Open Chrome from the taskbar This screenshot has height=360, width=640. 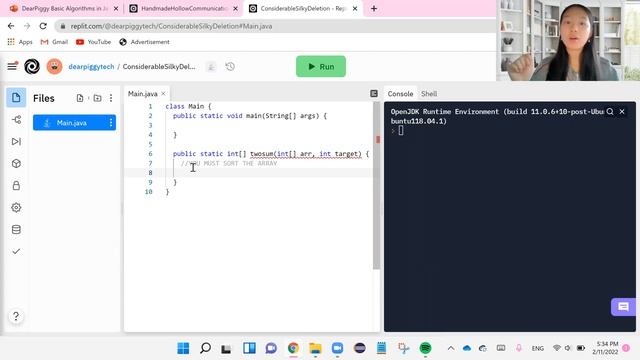point(293,348)
